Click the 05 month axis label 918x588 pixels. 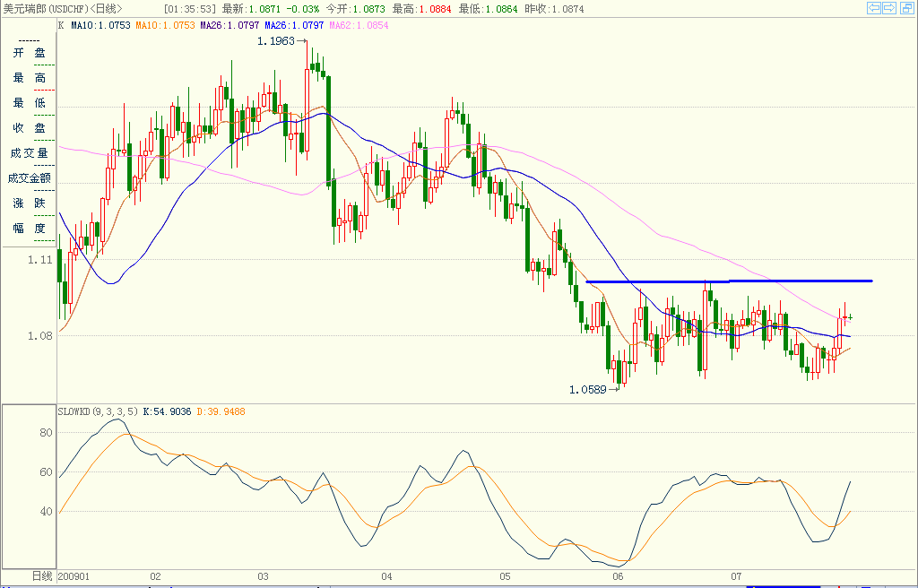pyautogui.click(x=505, y=576)
